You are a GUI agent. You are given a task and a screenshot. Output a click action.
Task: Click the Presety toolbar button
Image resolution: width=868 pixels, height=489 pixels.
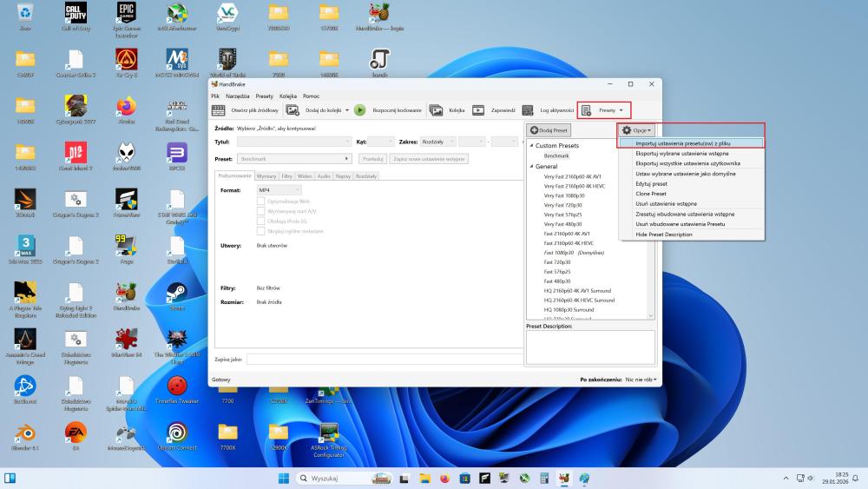tap(604, 110)
